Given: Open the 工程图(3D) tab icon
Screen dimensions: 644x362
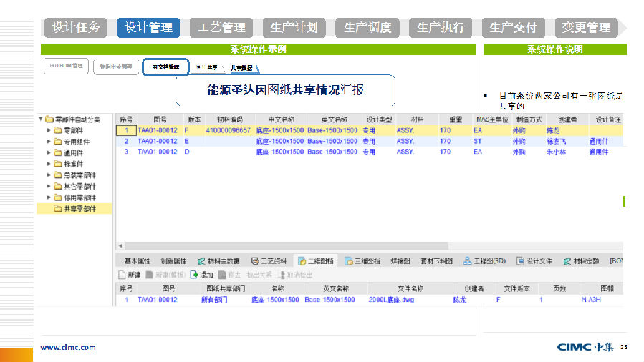Looking at the screenshot, I should pyautogui.click(x=467, y=261).
